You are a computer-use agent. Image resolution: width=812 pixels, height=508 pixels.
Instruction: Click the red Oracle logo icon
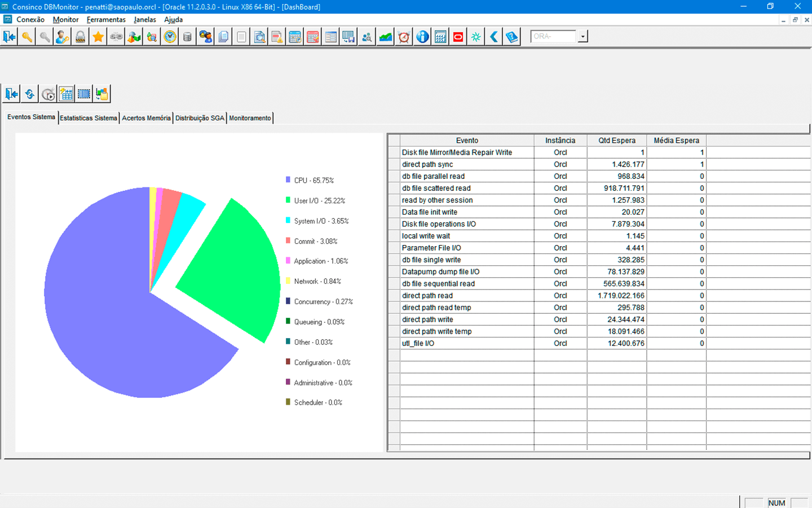(x=458, y=37)
